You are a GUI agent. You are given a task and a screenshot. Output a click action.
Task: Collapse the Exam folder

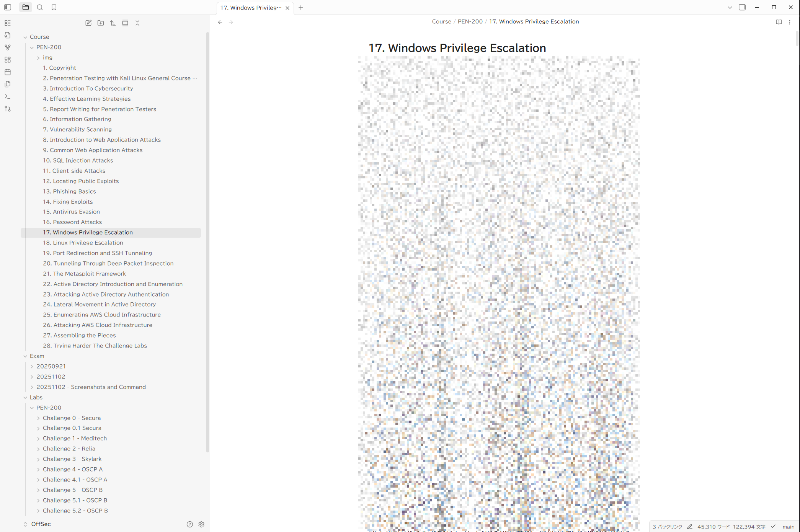pyautogui.click(x=26, y=356)
